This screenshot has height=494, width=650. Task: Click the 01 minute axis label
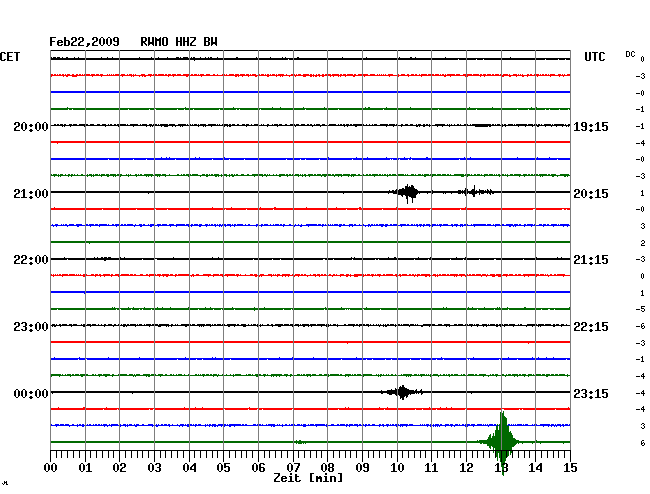click(85, 467)
